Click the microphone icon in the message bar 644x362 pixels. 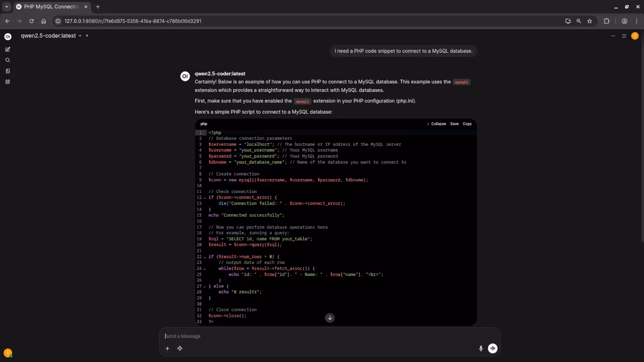(x=481, y=348)
